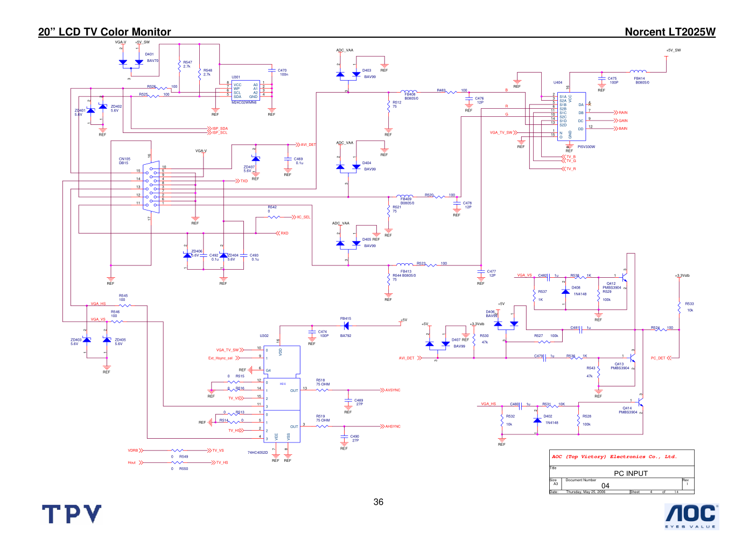Click the R542 resistor label
756x534 pixels.
(x=272, y=209)
